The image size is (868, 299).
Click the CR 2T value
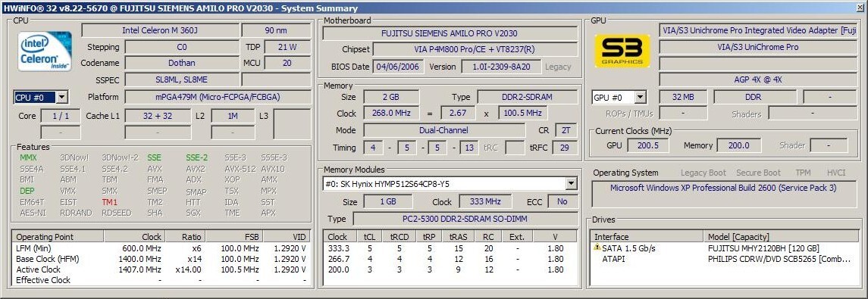coord(566,130)
